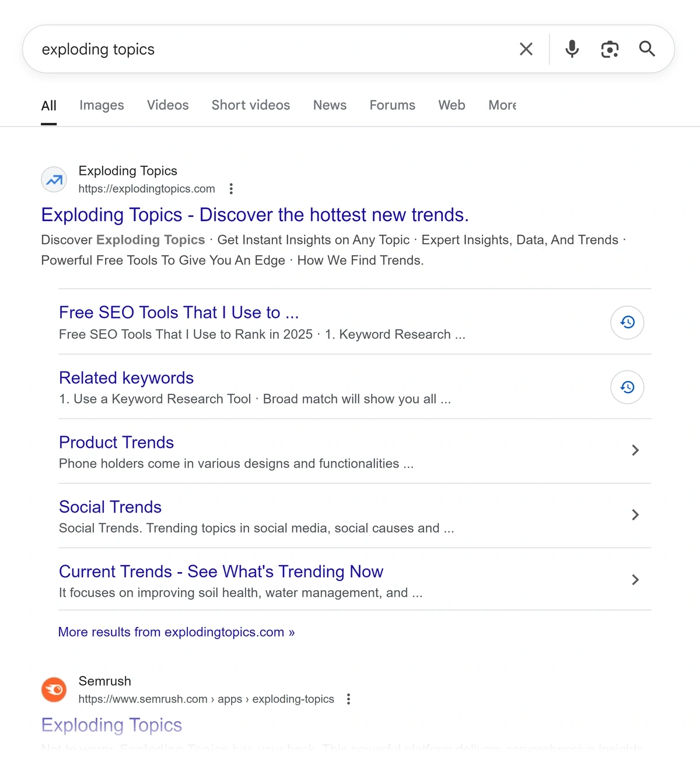Expand the Social Trends chevron
Screen dimensions: 700x757
(635, 514)
